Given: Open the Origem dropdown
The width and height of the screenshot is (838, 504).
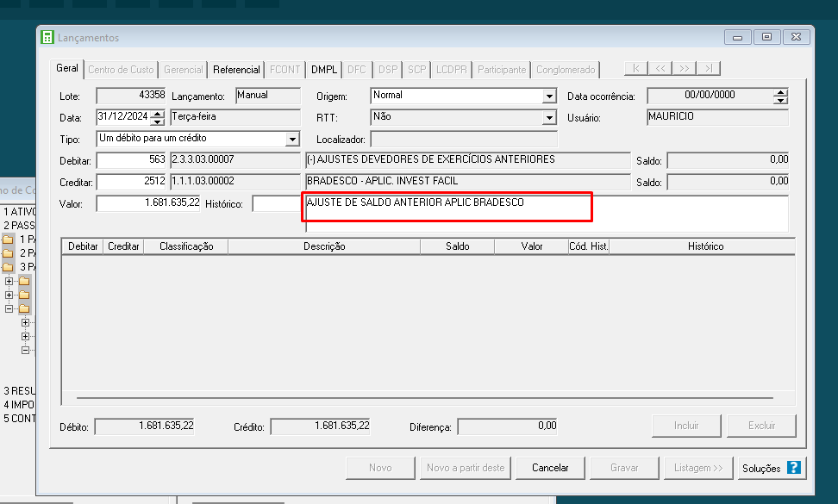Looking at the screenshot, I should point(549,96).
